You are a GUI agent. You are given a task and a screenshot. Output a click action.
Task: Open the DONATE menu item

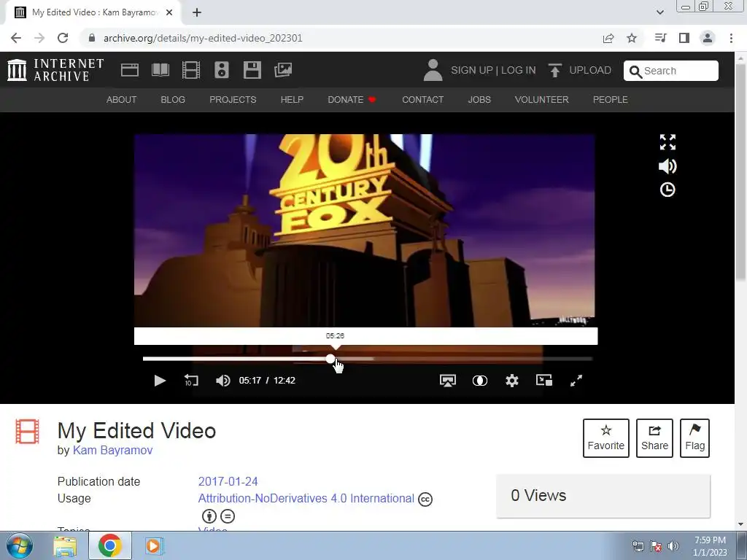click(352, 99)
